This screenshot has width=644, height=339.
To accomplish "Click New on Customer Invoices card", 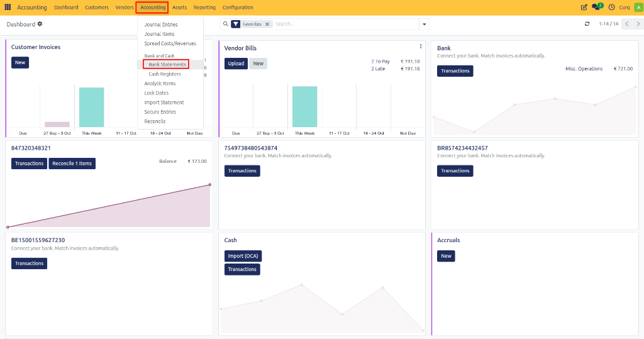I will (x=20, y=62).
